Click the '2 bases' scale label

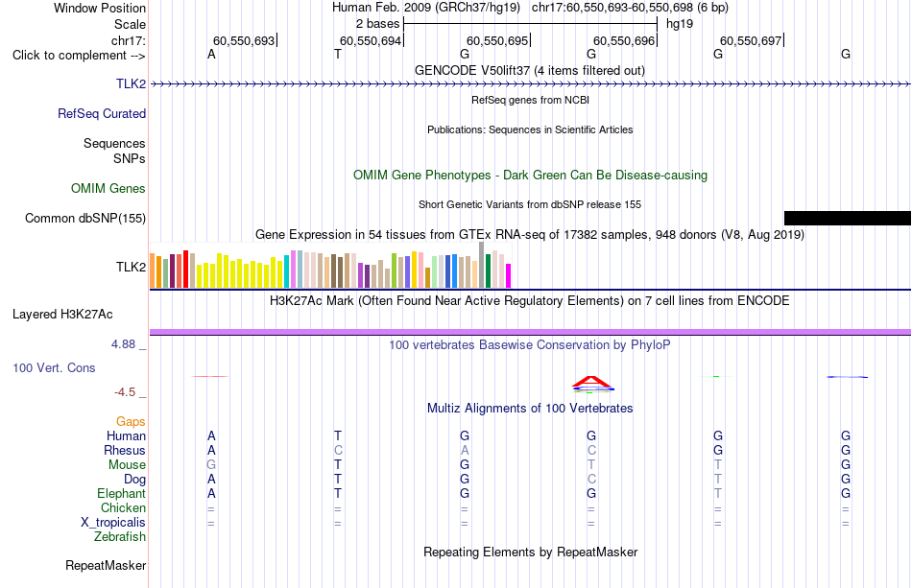378,24
